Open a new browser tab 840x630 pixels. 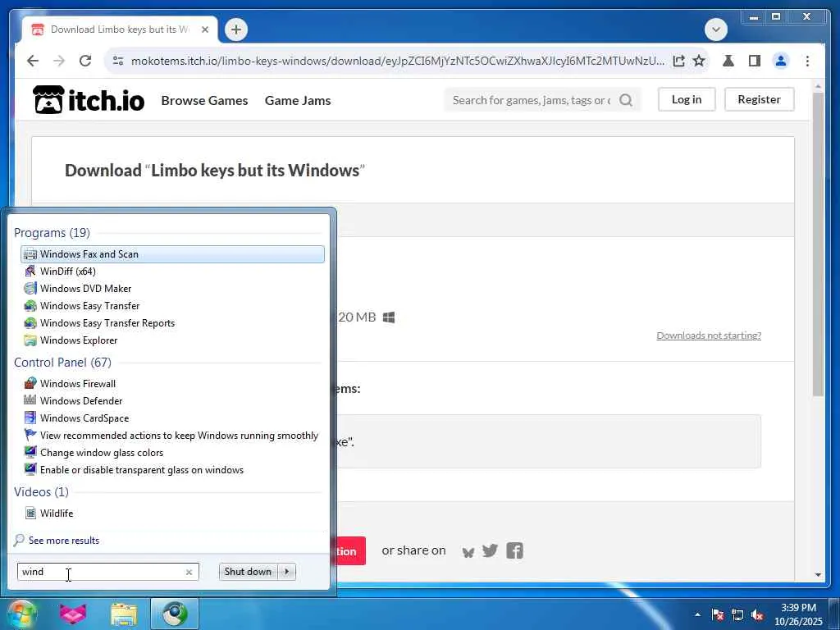[236, 30]
